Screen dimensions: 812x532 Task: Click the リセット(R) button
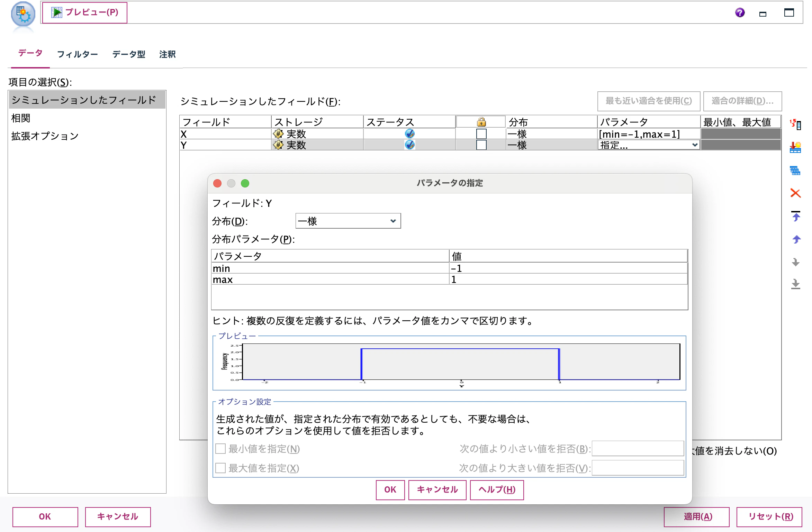click(x=769, y=516)
